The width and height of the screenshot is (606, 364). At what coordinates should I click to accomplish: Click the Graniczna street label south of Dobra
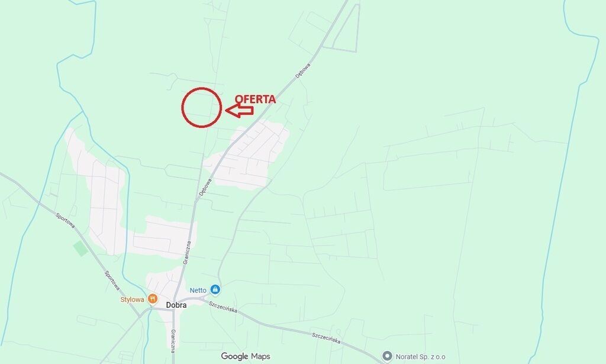pyautogui.click(x=173, y=341)
